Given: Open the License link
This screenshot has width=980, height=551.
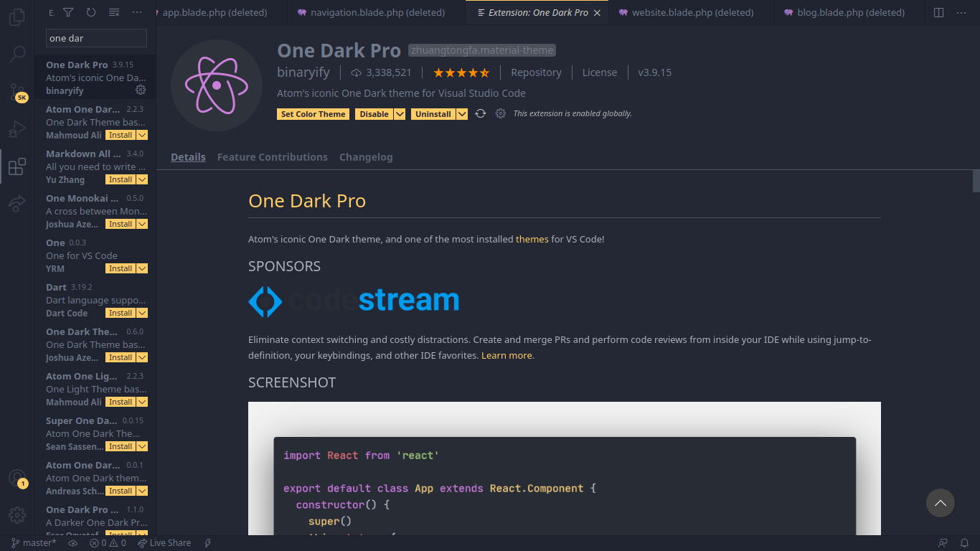Looking at the screenshot, I should point(600,72).
